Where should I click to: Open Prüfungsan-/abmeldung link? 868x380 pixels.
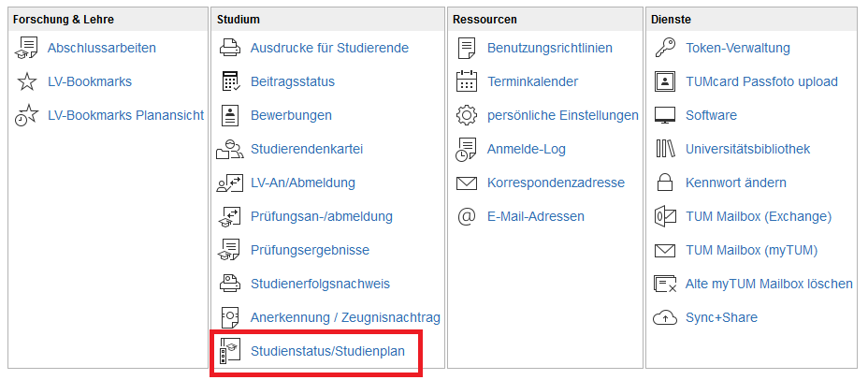pos(321,216)
